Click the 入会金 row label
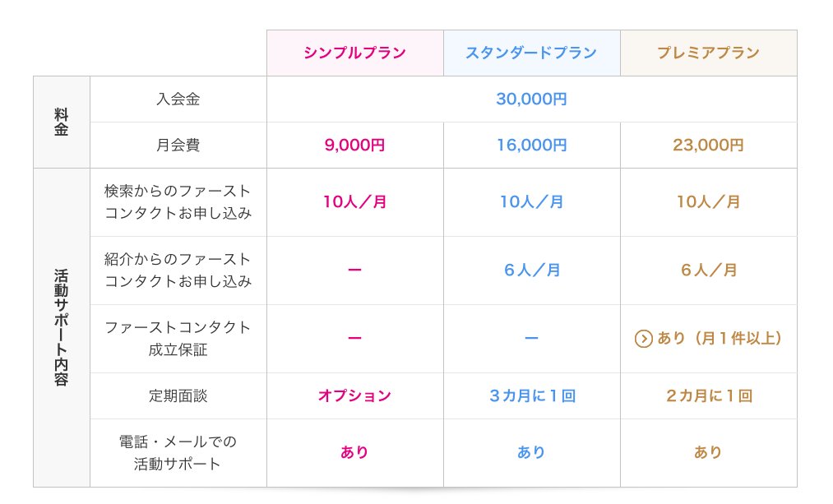This screenshot has height=504, width=833. [178, 99]
